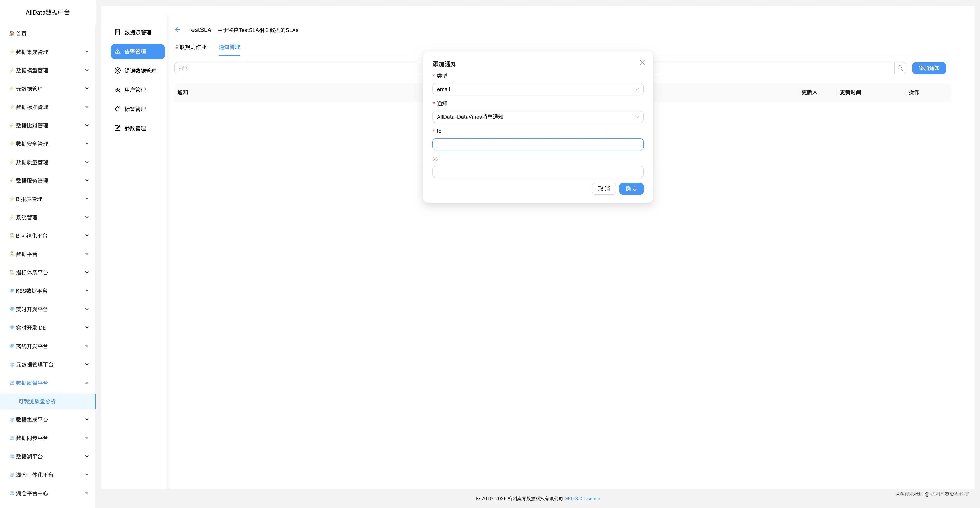Open the 通知 AllData-DataVines dropdown

(537, 117)
